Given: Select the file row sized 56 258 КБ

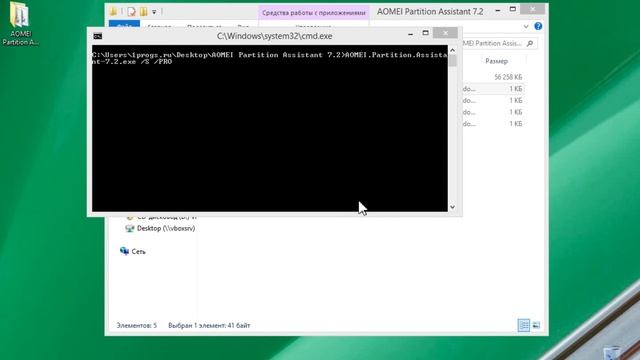Looking at the screenshot, I should point(493,77).
